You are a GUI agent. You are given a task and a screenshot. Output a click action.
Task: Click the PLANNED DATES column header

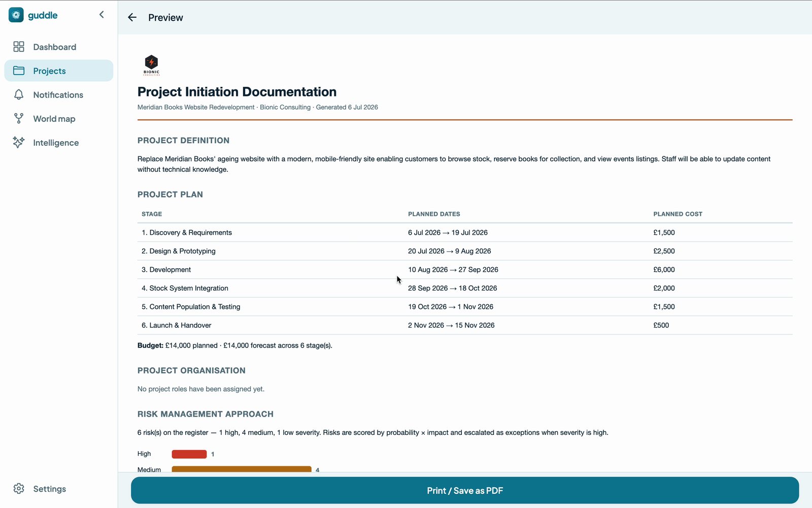[434, 214]
